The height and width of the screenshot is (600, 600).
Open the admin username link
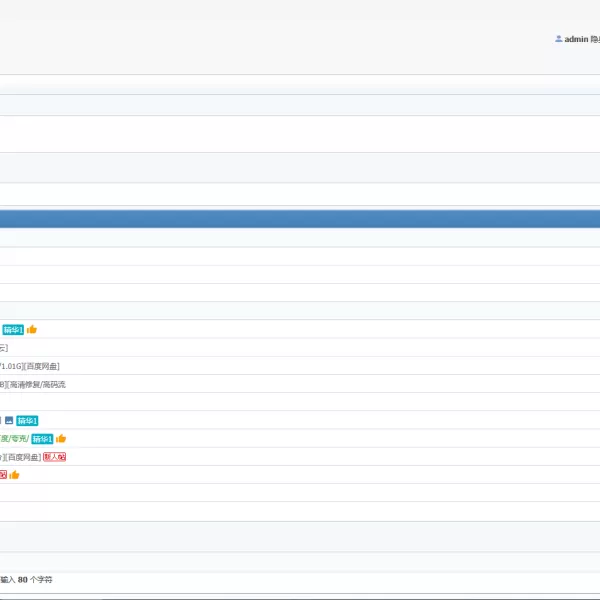(x=576, y=39)
